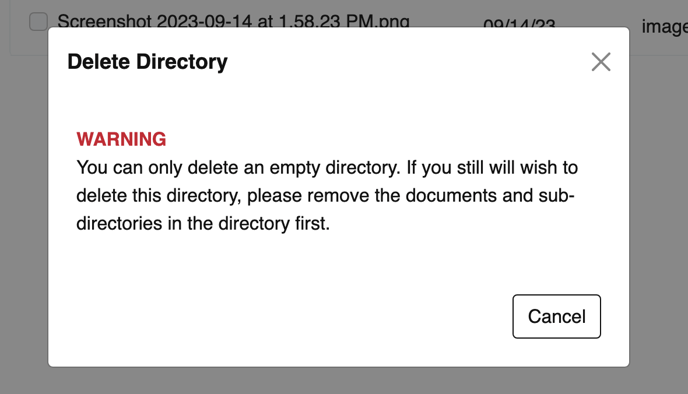Click the blank space between title and WARNING

pos(338,103)
